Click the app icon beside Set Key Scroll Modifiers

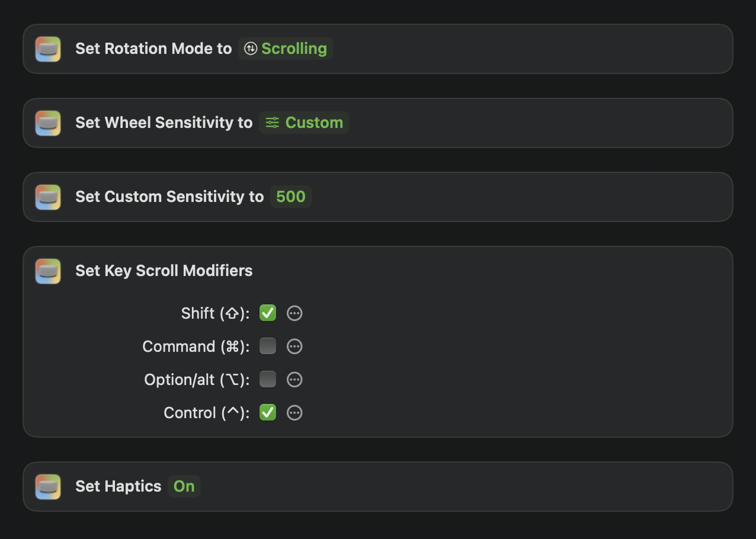[x=48, y=271]
